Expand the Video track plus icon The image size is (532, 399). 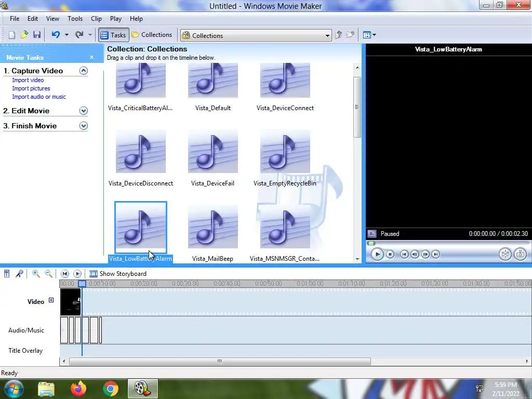51,300
